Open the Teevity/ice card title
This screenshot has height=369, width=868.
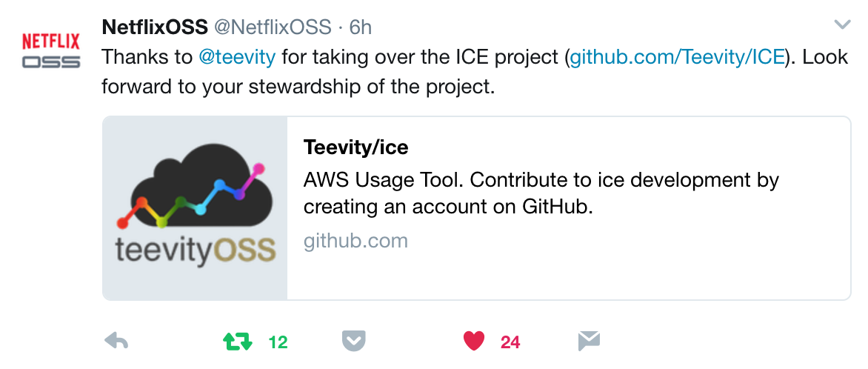tap(356, 147)
